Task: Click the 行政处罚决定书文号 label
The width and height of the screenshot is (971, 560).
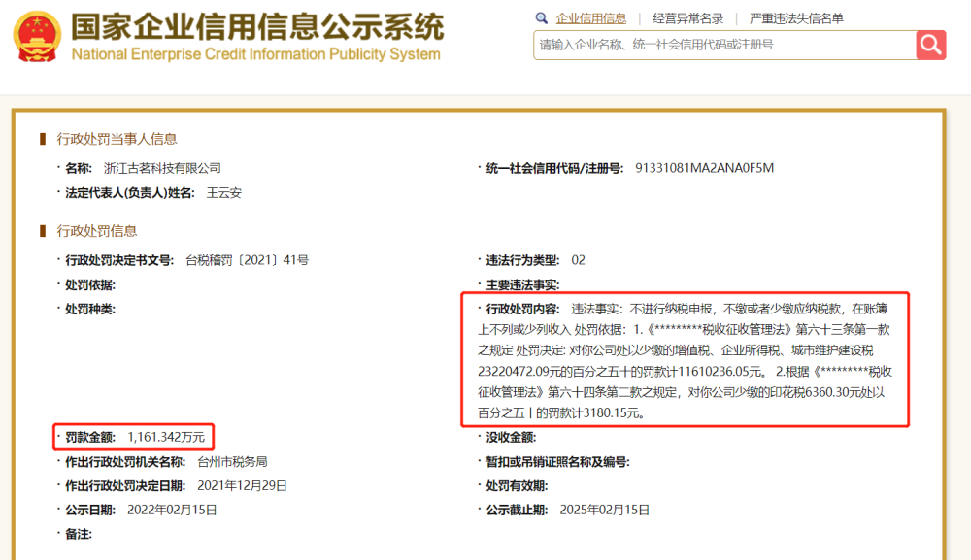Action: [x=119, y=260]
